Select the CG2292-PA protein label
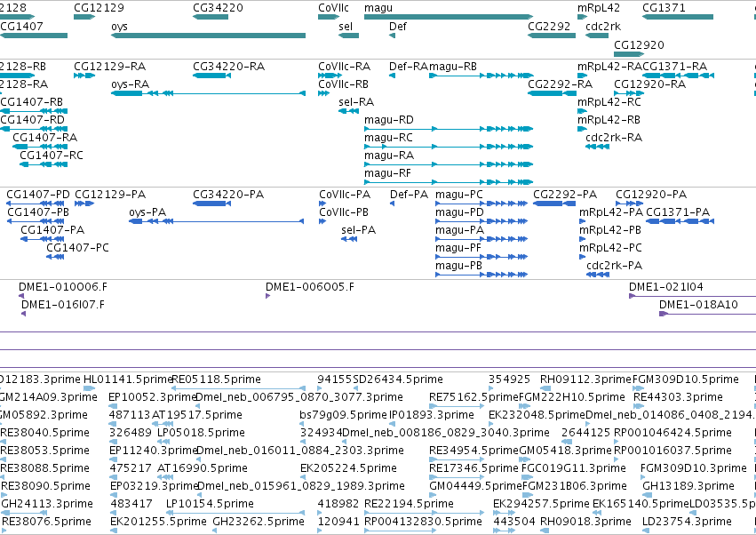756x535 pixels. tap(565, 195)
